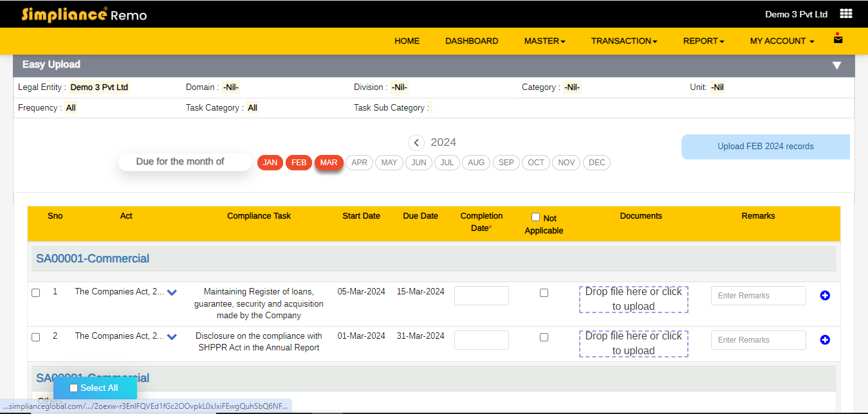Select the DEC month filter
Screen dimensions: 868x414
click(596, 163)
